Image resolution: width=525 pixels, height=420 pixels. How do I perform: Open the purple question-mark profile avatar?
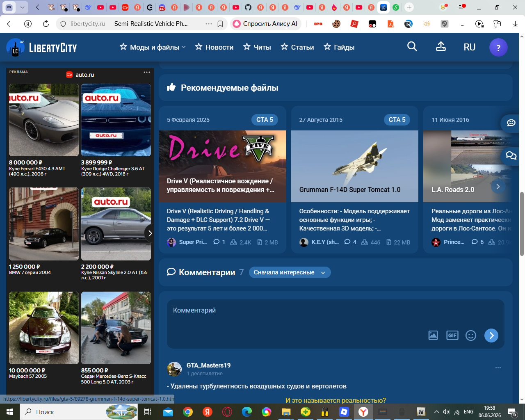[x=498, y=48]
